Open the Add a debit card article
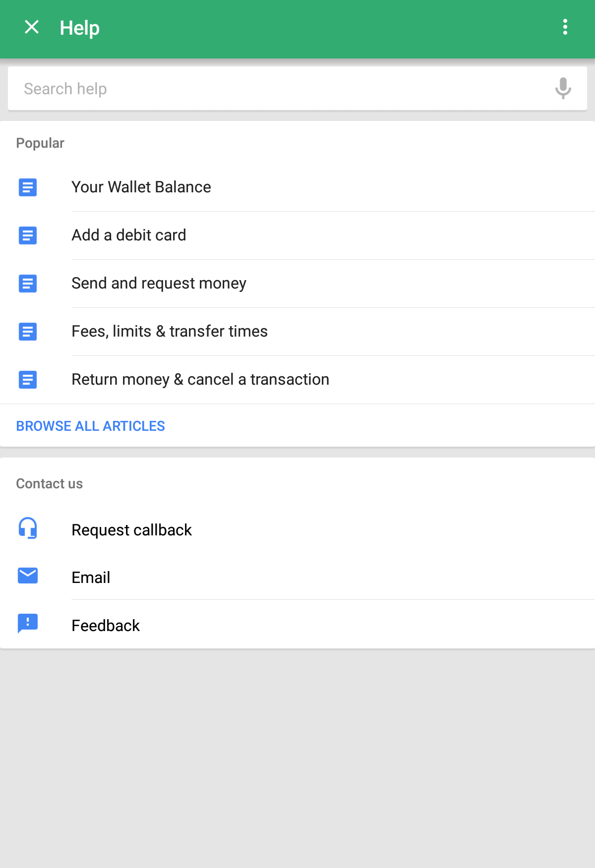595x868 pixels. (x=297, y=235)
